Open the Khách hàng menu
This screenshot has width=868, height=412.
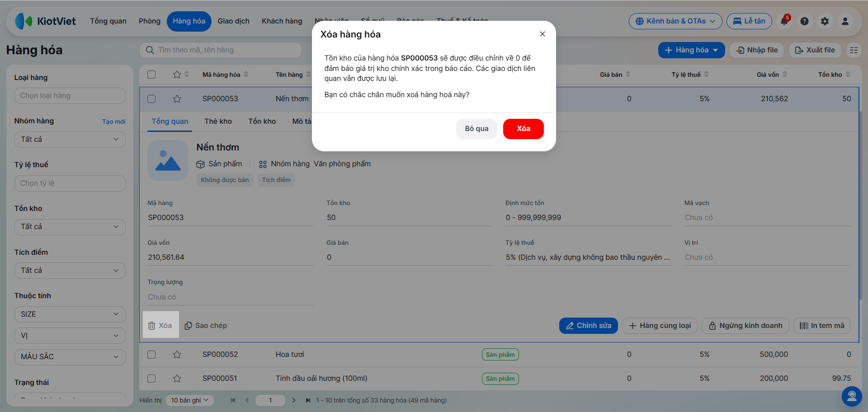[x=282, y=21]
